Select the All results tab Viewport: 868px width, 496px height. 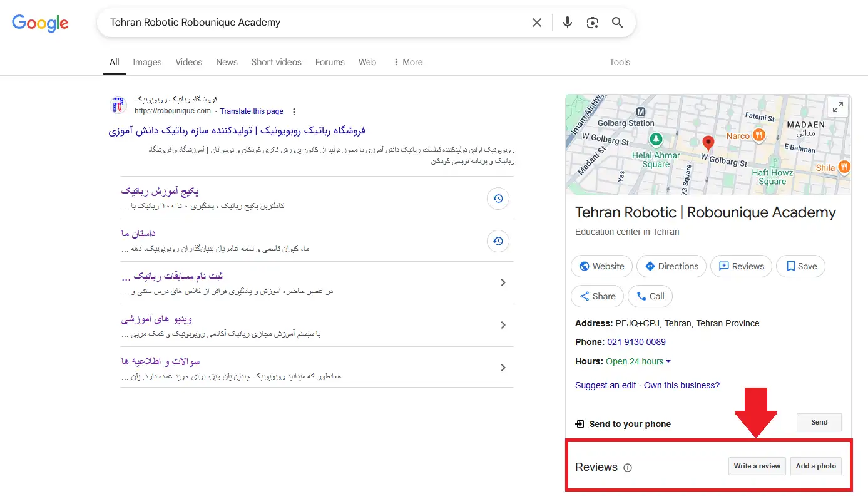pos(114,62)
